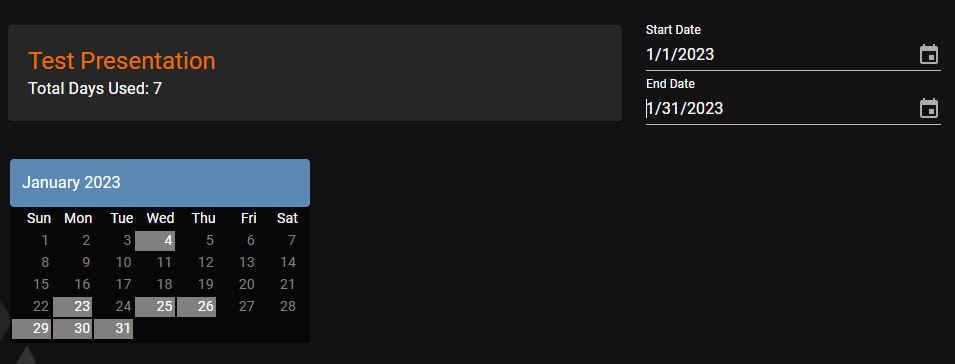Select highlighted day 29 in calendar

(32, 329)
